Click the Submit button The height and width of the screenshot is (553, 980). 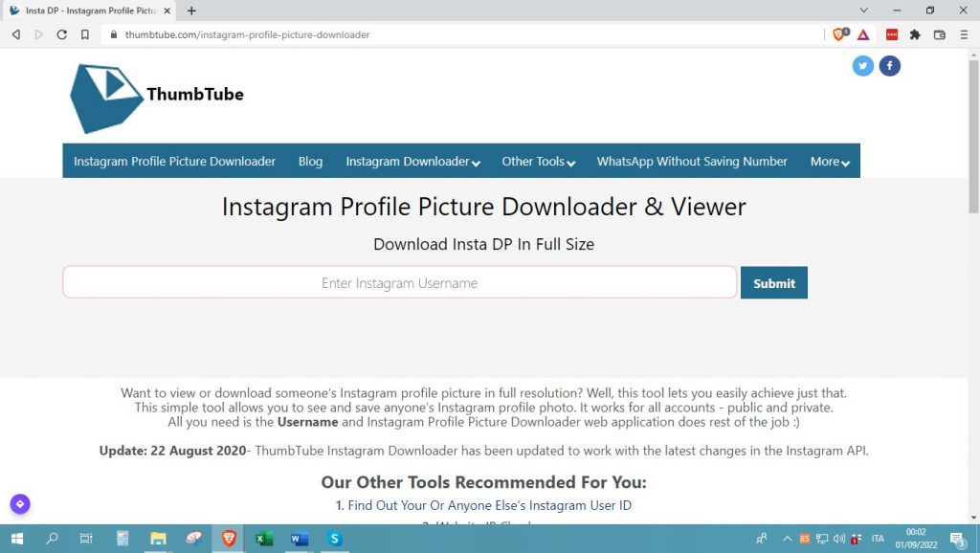[x=773, y=283]
